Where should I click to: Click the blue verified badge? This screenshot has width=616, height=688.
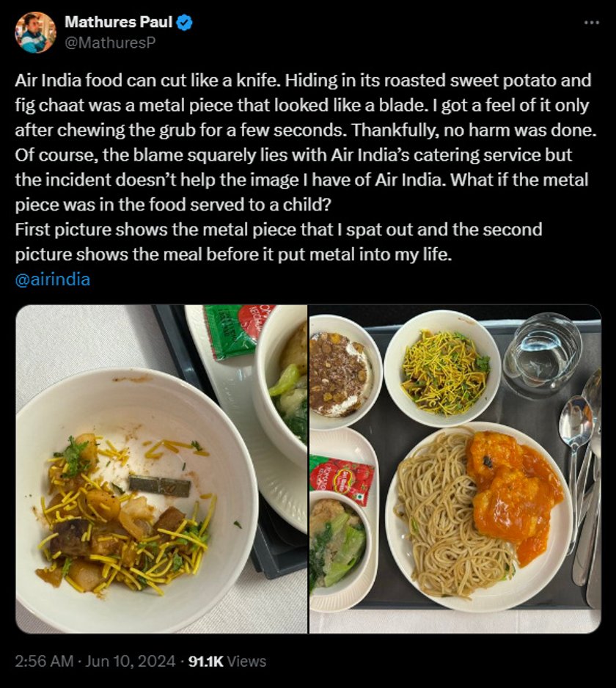(184, 23)
